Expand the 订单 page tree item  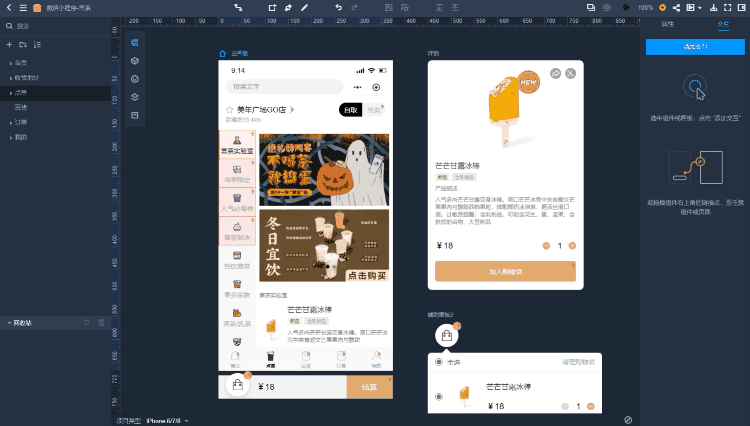[x=11, y=123]
